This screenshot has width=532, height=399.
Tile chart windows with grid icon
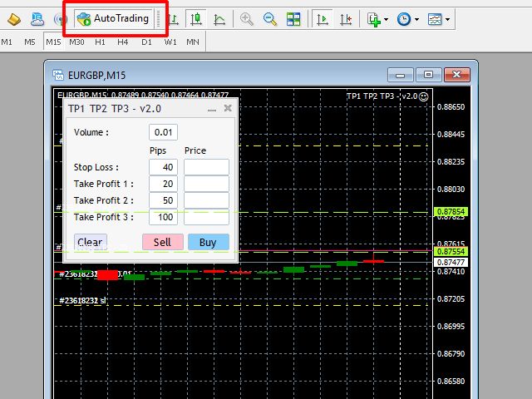(x=293, y=18)
